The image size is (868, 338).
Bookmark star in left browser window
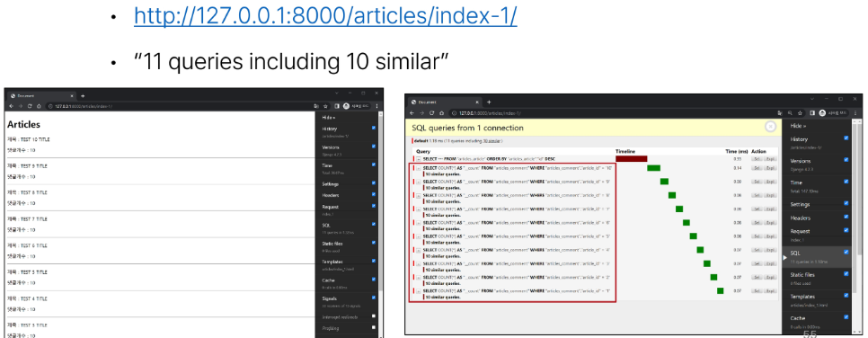325,106
